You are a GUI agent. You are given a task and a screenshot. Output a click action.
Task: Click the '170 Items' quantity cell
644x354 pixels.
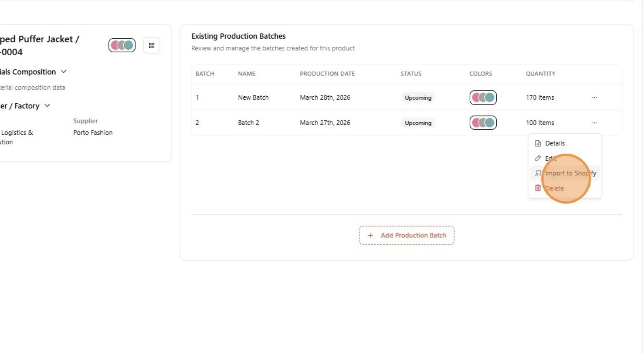point(540,97)
